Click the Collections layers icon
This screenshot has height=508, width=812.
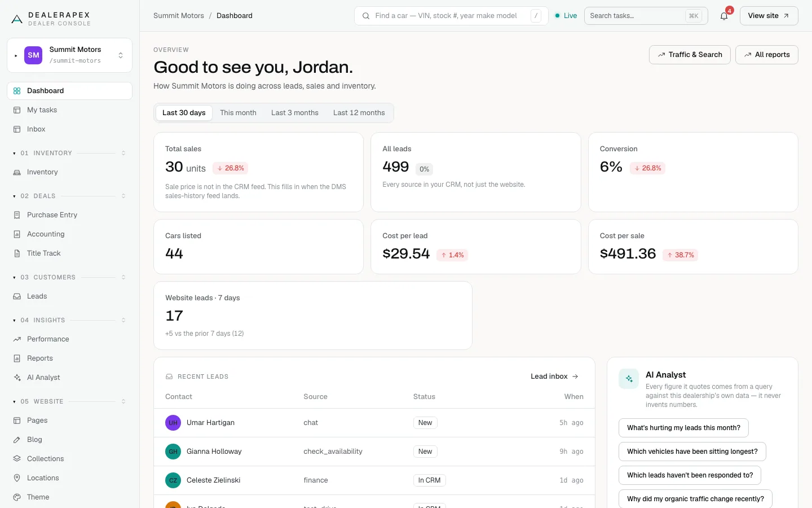pyautogui.click(x=17, y=459)
